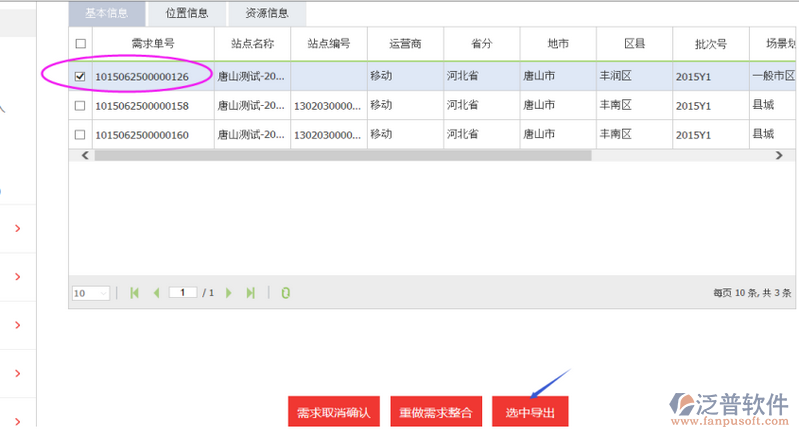This screenshot has height=437, width=799.
Task: Click the horizontal scrollbar thumb under the table
Action: click(340, 156)
